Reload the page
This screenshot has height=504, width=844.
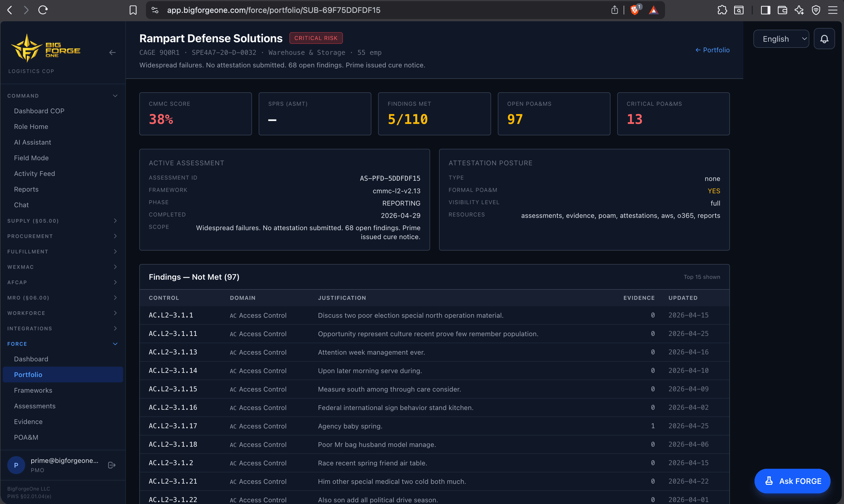click(x=43, y=10)
